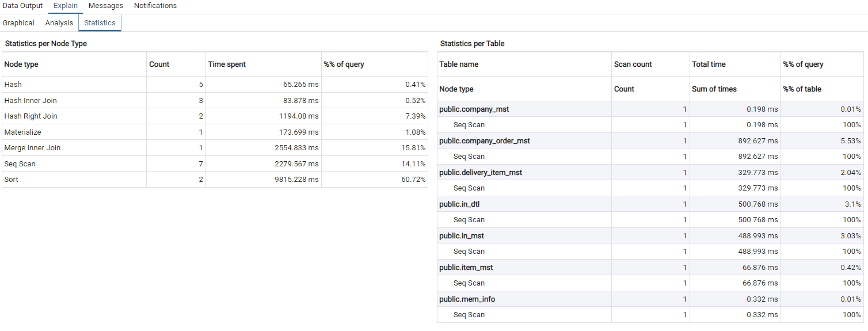Select the public.in_mst table row
The image size is (868, 331).
[x=650, y=236]
